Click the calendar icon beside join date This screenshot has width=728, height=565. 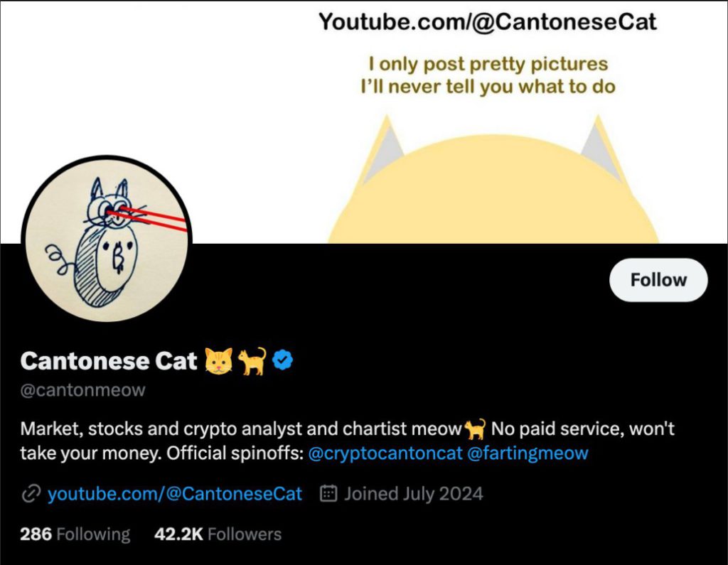(328, 494)
